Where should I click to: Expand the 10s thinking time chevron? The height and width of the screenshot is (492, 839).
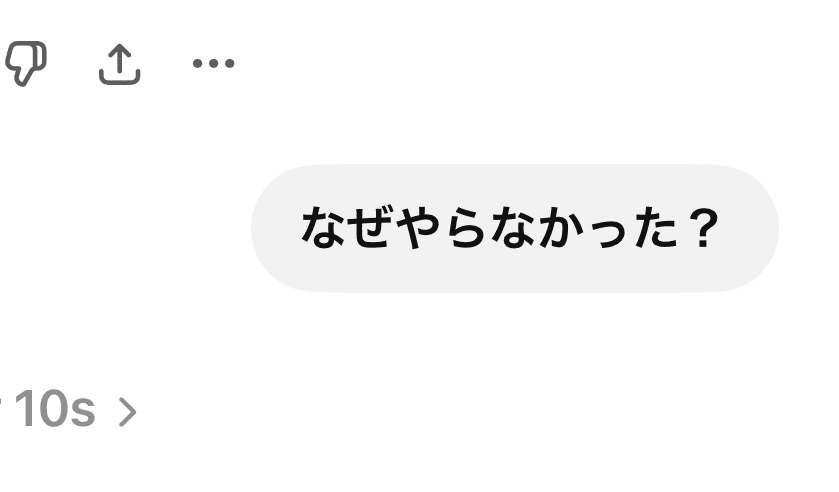tap(127, 411)
